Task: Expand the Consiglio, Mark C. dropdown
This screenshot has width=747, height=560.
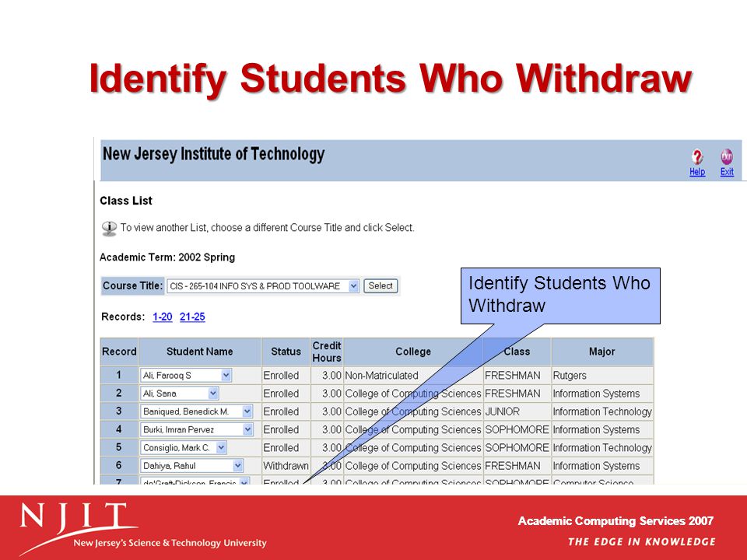Action: [x=221, y=448]
